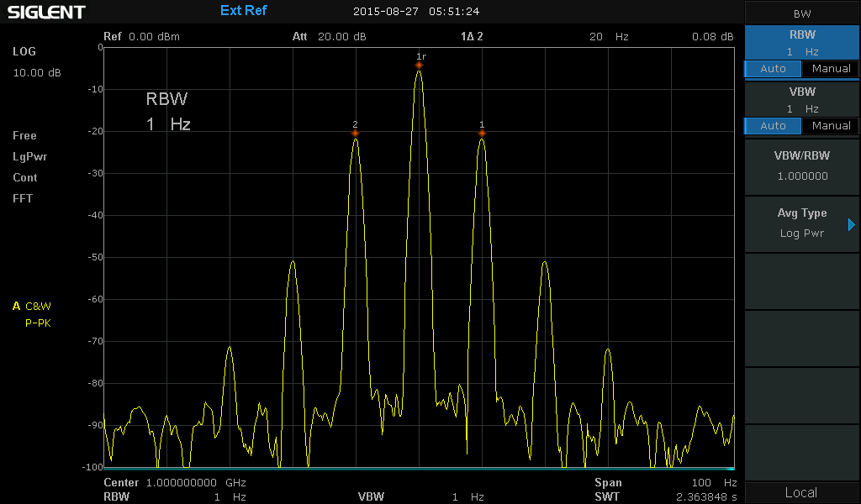The width and height of the screenshot is (861, 504).
Task: Click the Ref 0.00 dBm readout
Action: coord(141,37)
